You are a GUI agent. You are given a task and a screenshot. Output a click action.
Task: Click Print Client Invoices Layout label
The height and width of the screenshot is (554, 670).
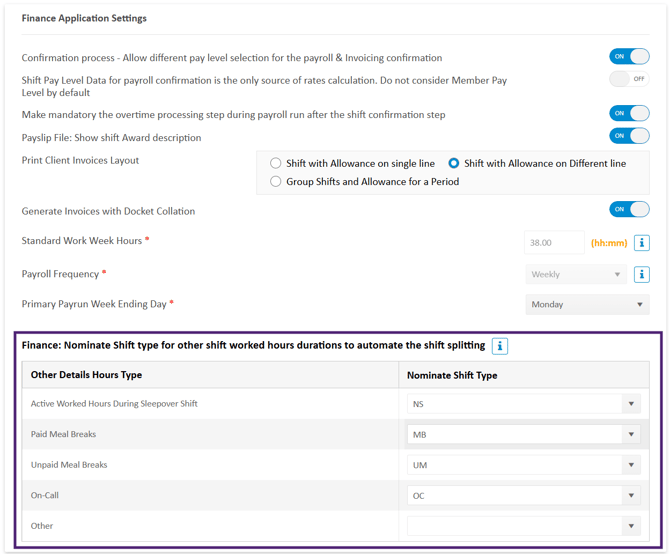click(x=80, y=160)
